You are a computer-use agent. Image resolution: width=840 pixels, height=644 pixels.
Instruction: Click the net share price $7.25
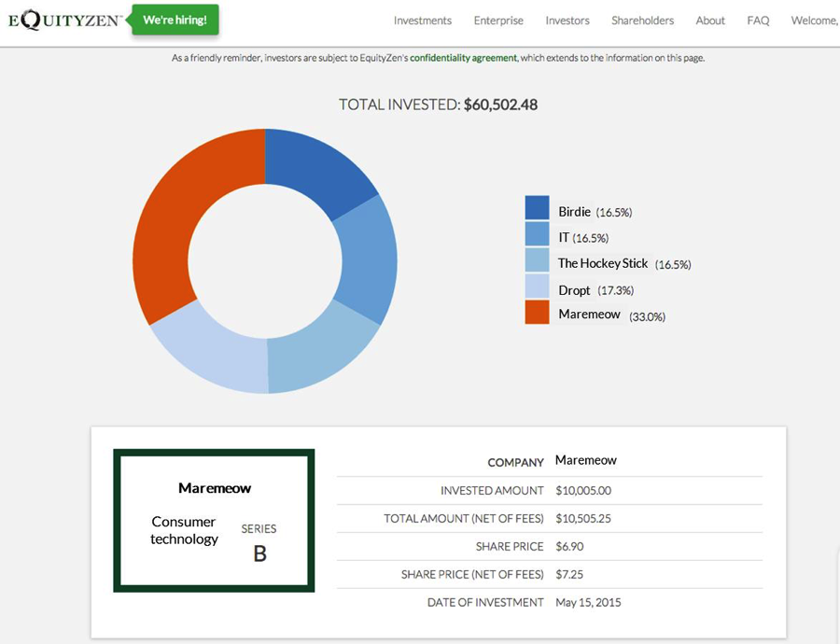[x=569, y=574]
